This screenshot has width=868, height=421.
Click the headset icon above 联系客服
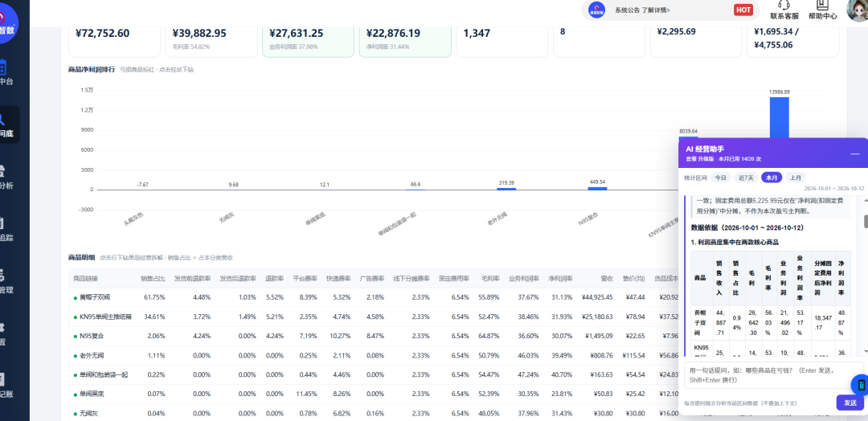pyautogui.click(x=784, y=5)
